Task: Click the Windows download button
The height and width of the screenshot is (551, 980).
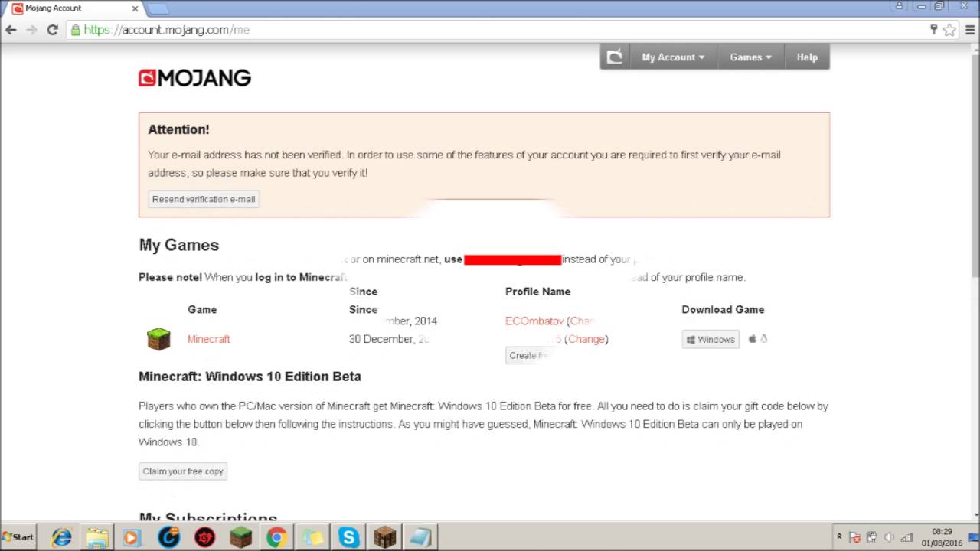Action: click(710, 339)
